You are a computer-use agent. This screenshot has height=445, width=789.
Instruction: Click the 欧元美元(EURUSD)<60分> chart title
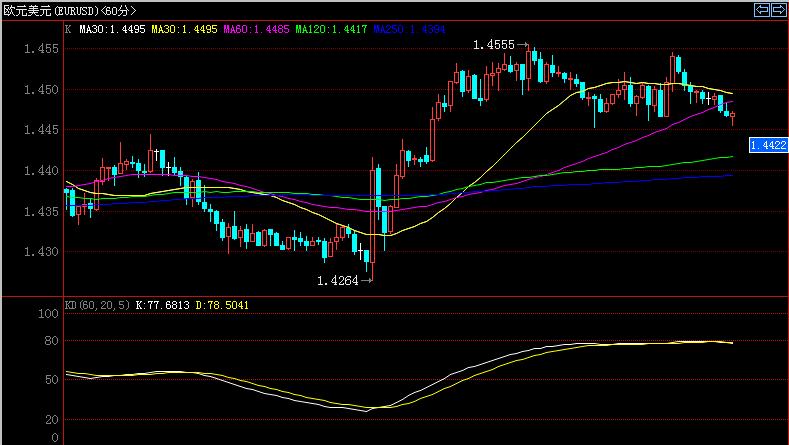(x=70, y=10)
